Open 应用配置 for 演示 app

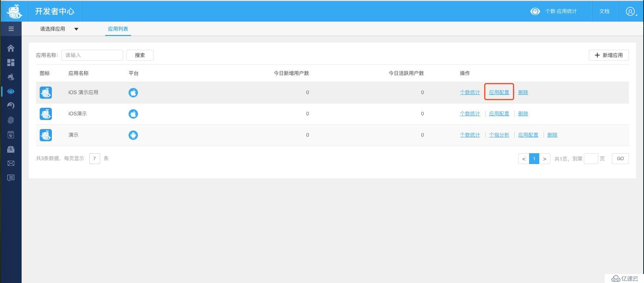pyautogui.click(x=528, y=135)
